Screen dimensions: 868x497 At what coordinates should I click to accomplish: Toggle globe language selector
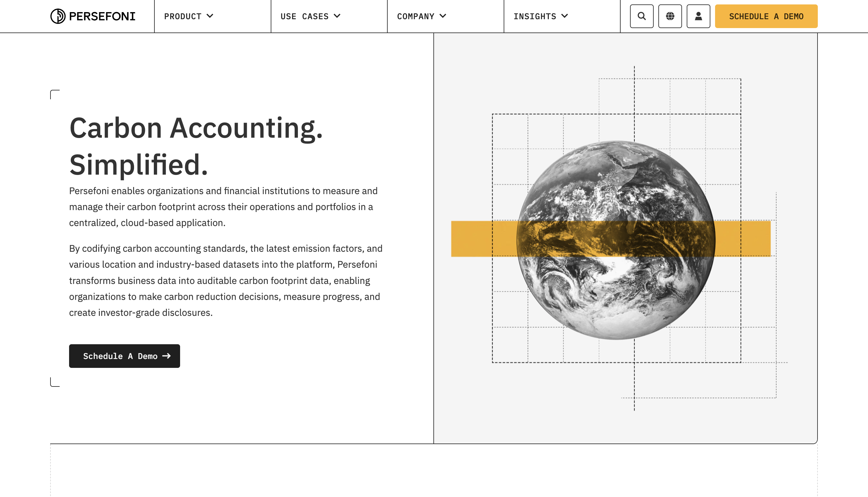670,16
